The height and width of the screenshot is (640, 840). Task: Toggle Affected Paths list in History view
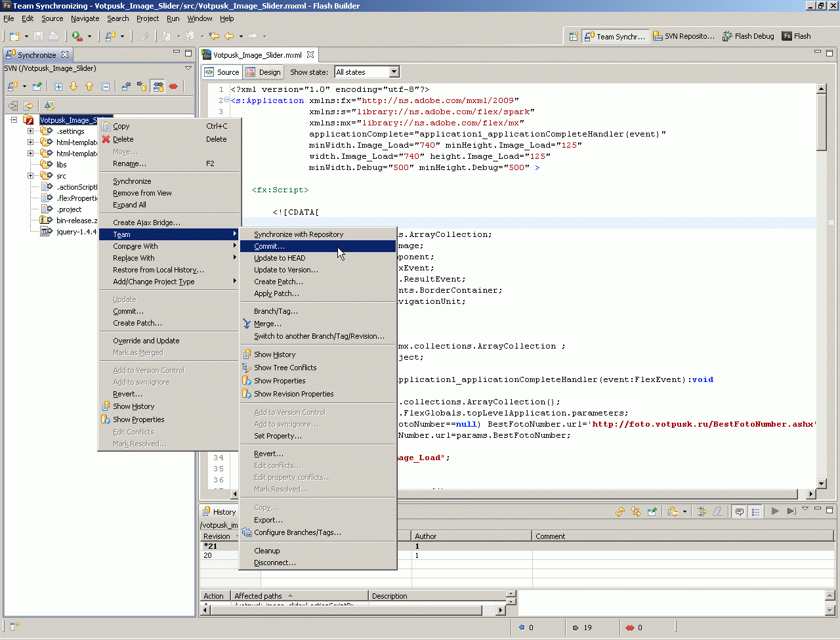pos(755,511)
